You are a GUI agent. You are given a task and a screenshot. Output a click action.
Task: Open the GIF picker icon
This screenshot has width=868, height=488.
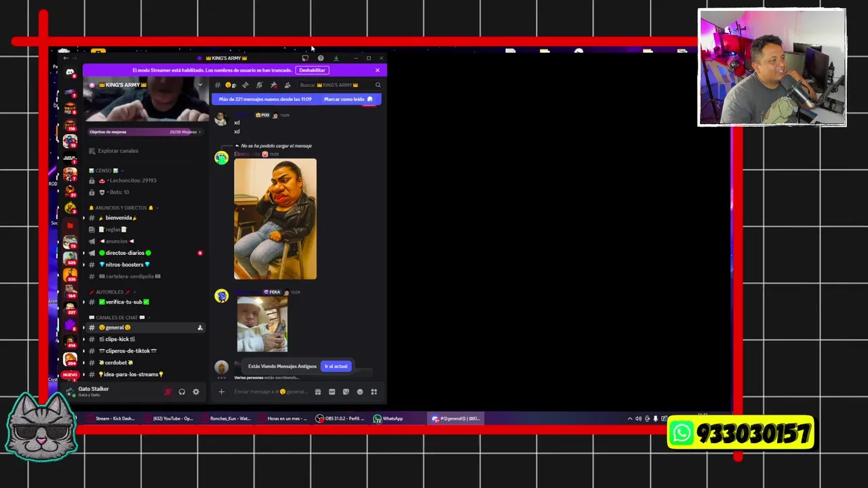pyautogui.click(x=332, y=392)
